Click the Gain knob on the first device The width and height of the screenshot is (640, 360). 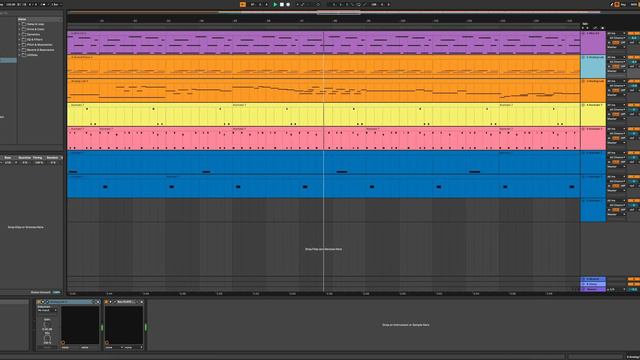pos(47,324)
